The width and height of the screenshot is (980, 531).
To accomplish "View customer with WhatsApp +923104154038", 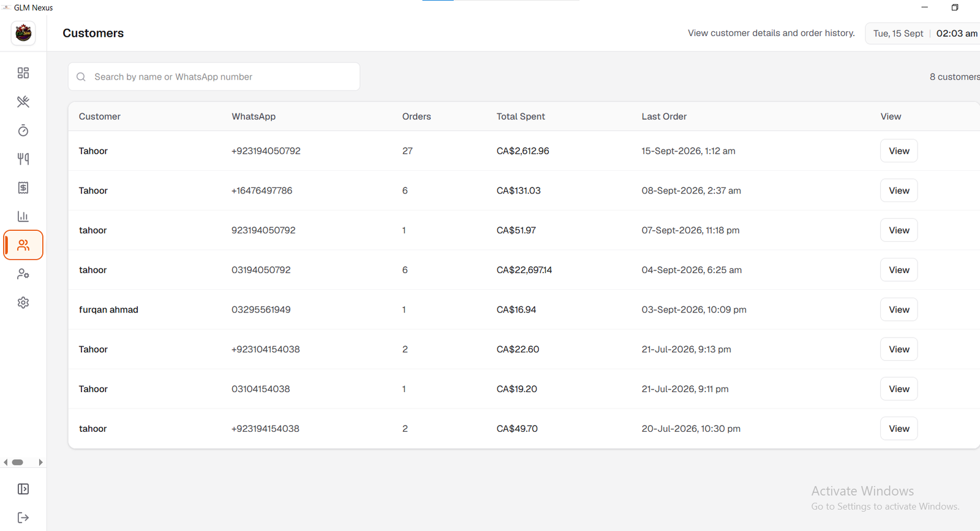I will point(899,349).
